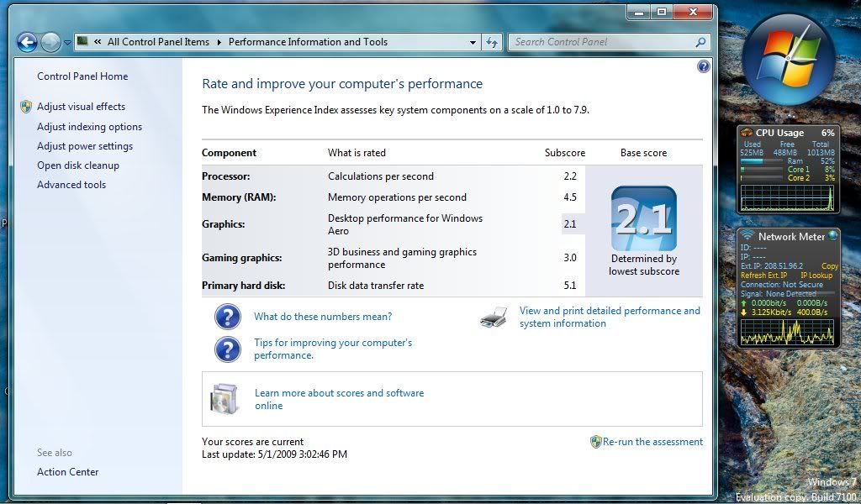Viewport: 861px width, 504px height.
Task: Expand the breadcrumb arrow after All Control Panel Items
Action: pyautogui.click(x=219, y=42)
